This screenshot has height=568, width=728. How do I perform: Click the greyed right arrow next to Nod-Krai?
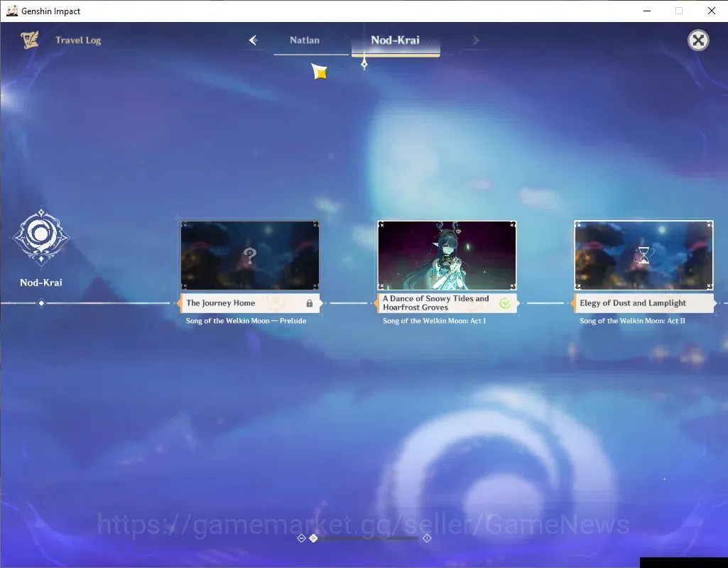pyautogui.click(x=475, y=40)
